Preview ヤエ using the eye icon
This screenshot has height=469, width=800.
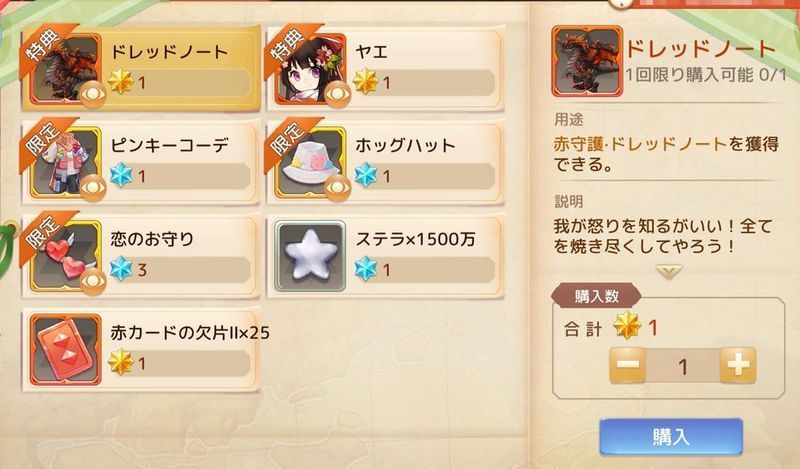pos(337,94)
